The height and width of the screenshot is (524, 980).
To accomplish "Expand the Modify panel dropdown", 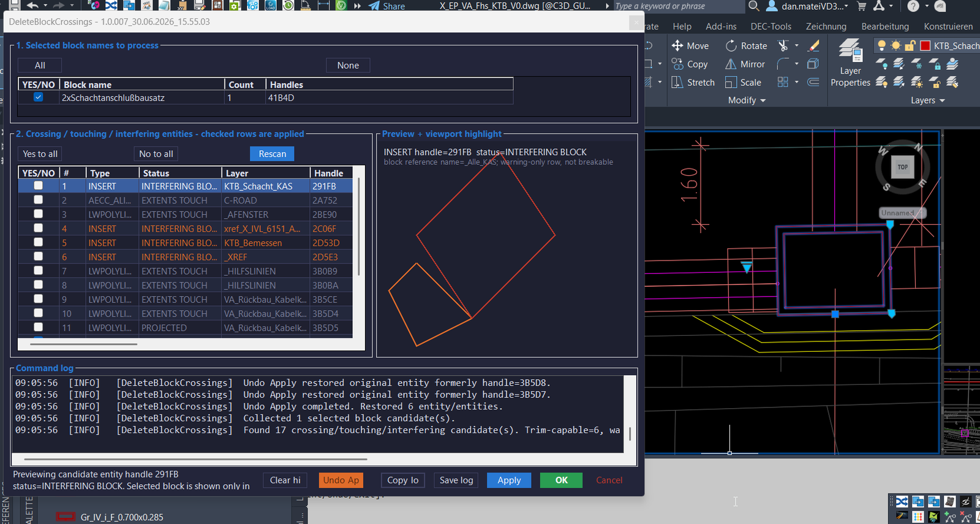I will [x=747, y=101].
